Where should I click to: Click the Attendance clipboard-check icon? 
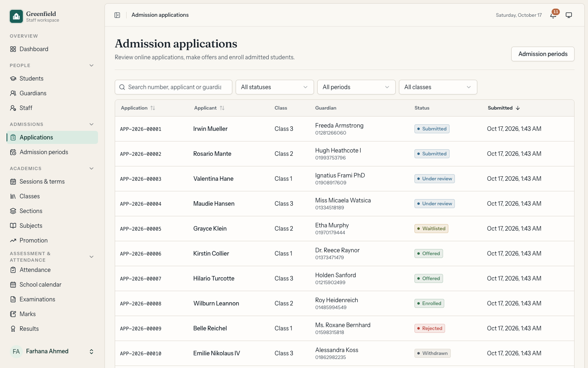pyautogui.click(x=13, y=270)
